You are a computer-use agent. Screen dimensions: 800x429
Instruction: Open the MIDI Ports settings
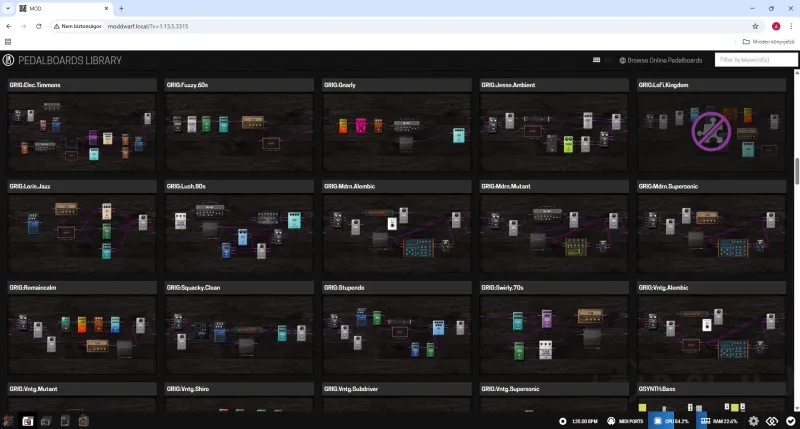[622, 421]
